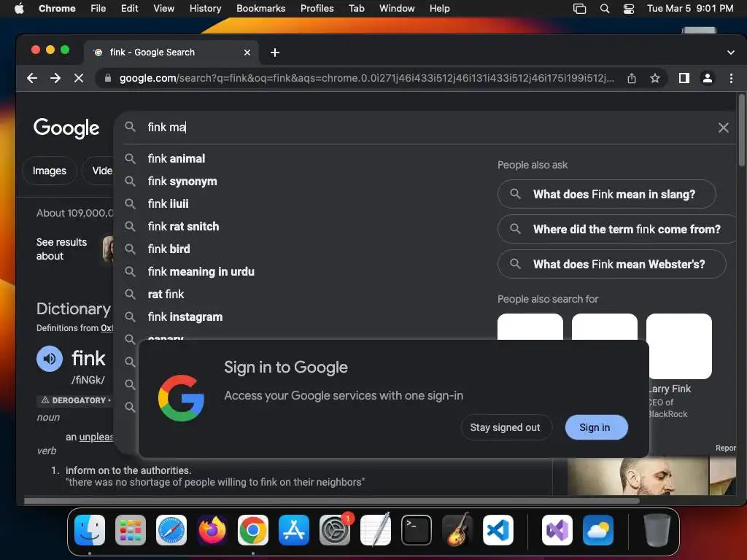Open Terminal from the Dock
Image resolution: width=747 pixels, height=560 pixels.
click(417, 530)
